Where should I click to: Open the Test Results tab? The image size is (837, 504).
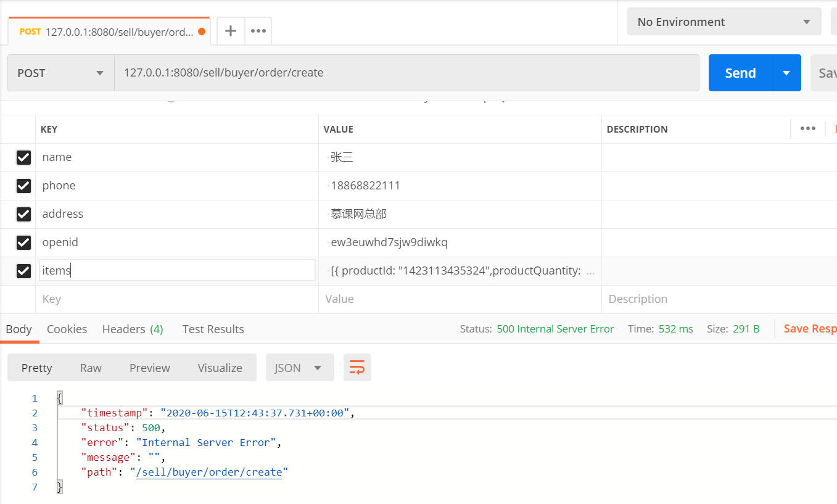[x=213, y=329]
